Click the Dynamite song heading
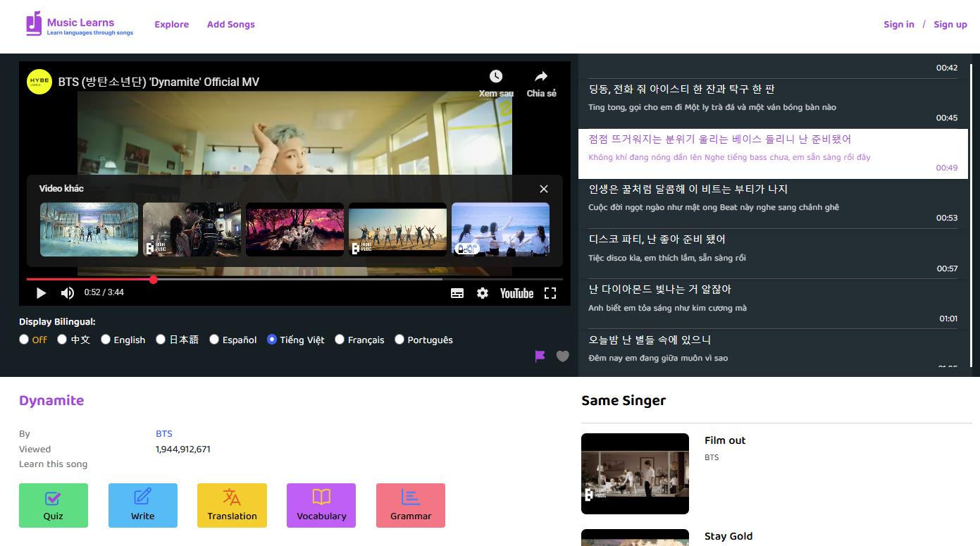The height and width of the screenshot is (546, 980). tap(51, 400)
